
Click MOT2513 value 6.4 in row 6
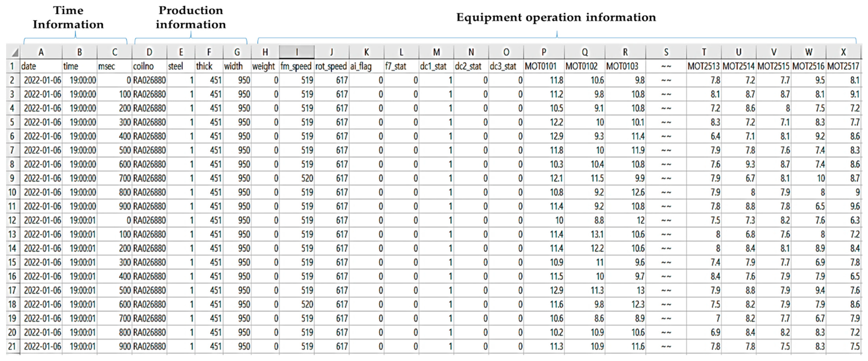pyautogui.click(x=704, y=136)
